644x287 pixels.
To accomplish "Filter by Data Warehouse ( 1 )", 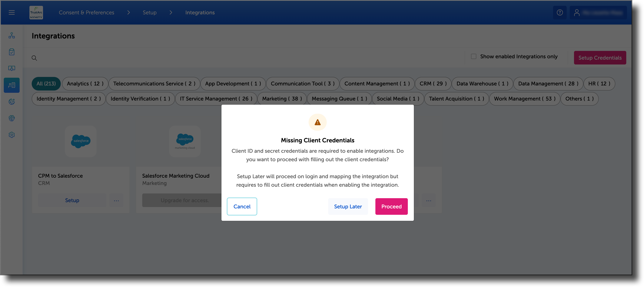I will pyautogui.click(x=482, y=84).
